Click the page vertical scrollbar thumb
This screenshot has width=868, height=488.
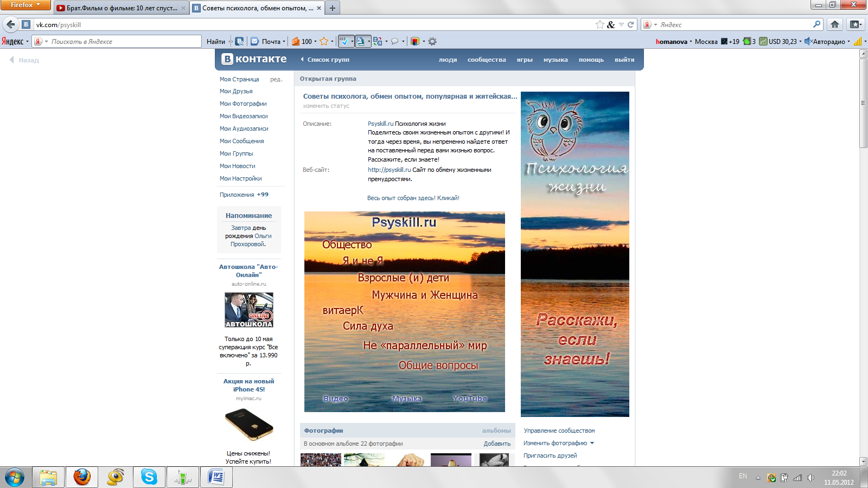coord(863,103)
